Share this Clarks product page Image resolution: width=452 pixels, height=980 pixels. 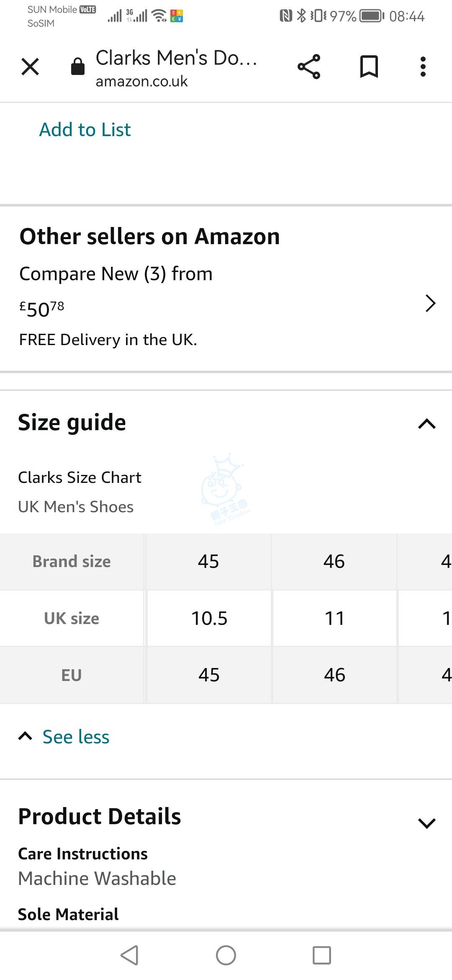tap(309, 67)
